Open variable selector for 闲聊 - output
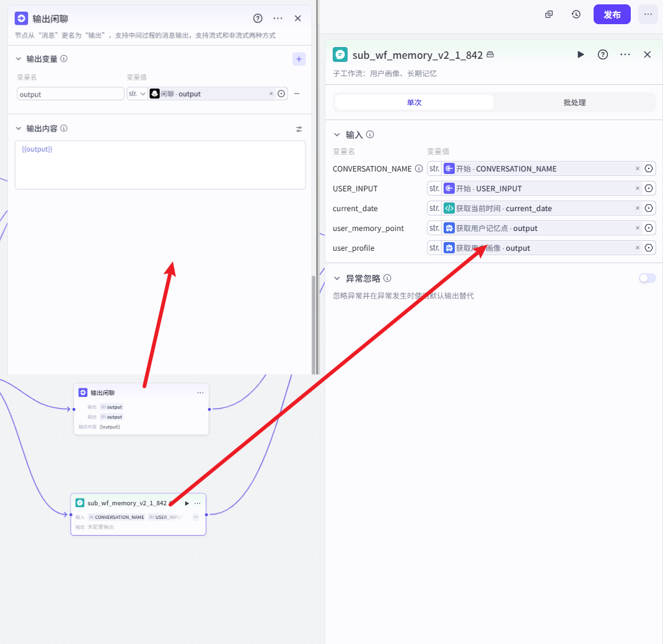This screenshot has width=663, height=644. pyautogui.click(x=281, y=94)
